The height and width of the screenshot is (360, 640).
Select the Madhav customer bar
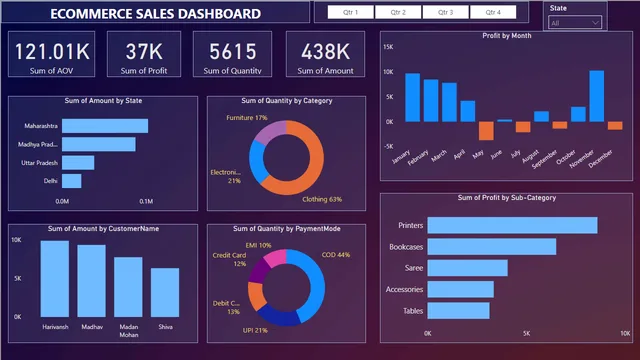[x=91, y=281]
